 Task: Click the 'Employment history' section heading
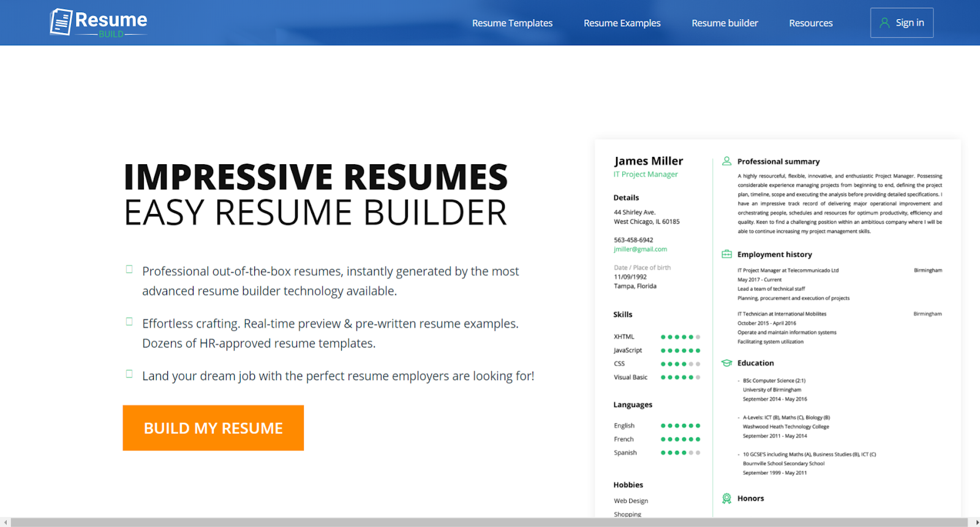pos(774,254)
